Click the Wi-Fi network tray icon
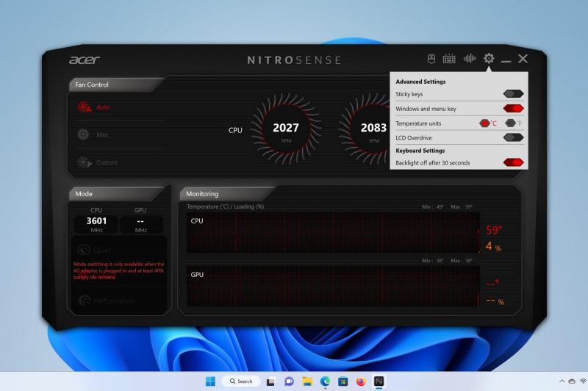The image size is (588, 391). click(x=583, y=381)
